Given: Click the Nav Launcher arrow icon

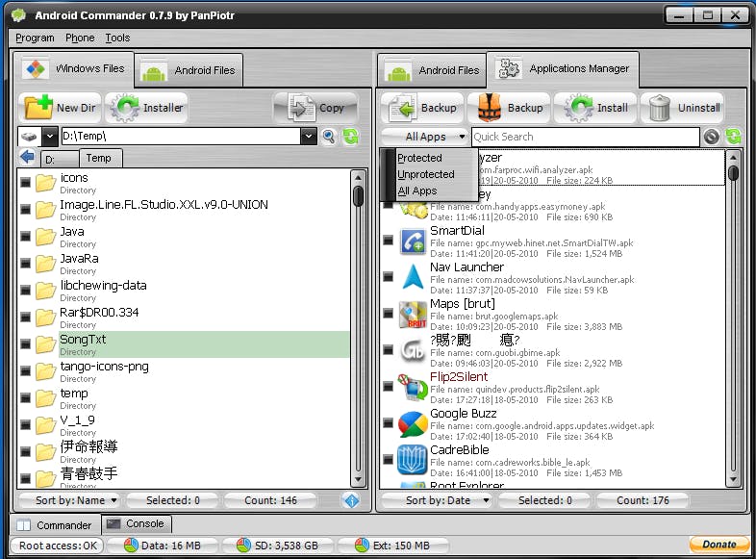Looking at the screenshot, I should 413,277.
